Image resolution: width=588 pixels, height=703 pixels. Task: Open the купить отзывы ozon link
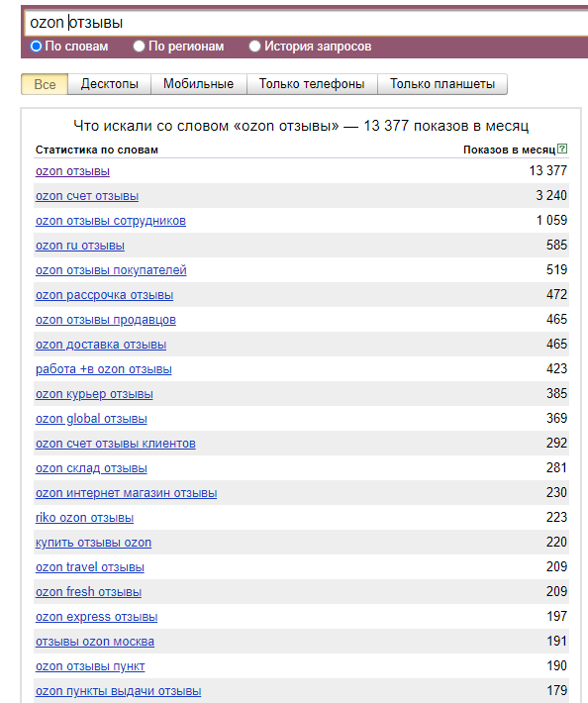click(94, 543)
